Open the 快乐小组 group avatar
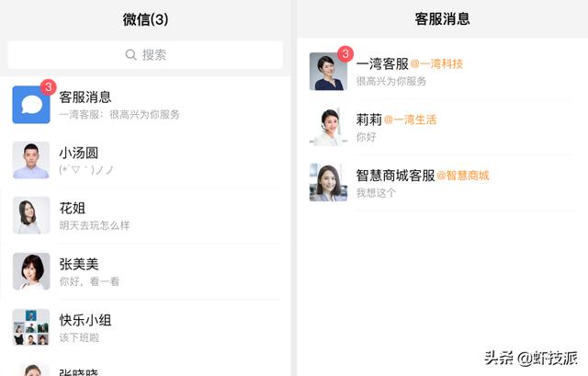Viewport: 588px width, 376px height. pos(31,327)
